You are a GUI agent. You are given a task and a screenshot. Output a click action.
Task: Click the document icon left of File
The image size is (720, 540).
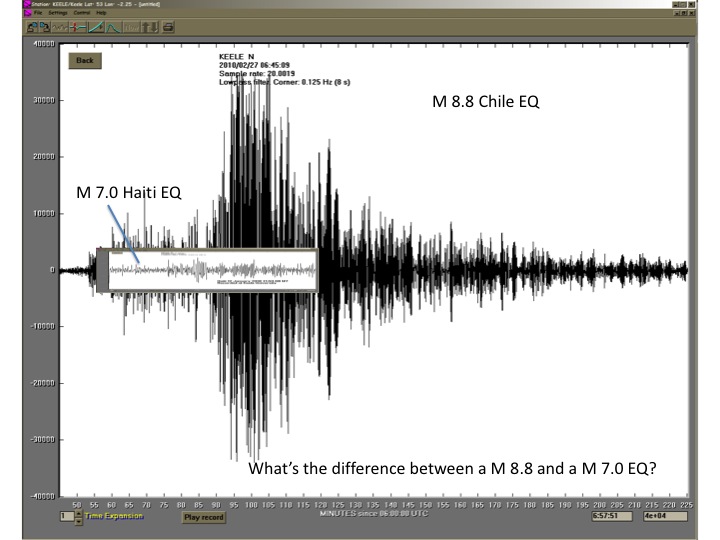coord(28,12)
